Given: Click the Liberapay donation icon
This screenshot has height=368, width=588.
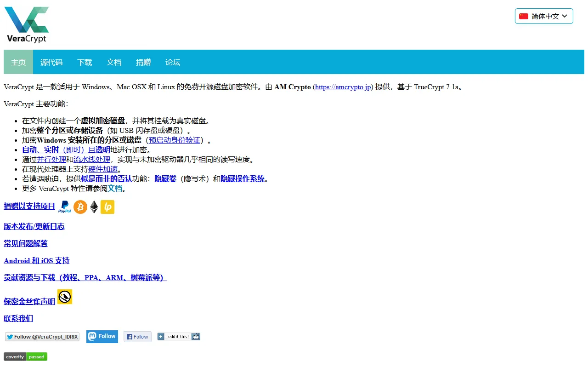Looking at the screenshot, I should click(x=107, y=207).
